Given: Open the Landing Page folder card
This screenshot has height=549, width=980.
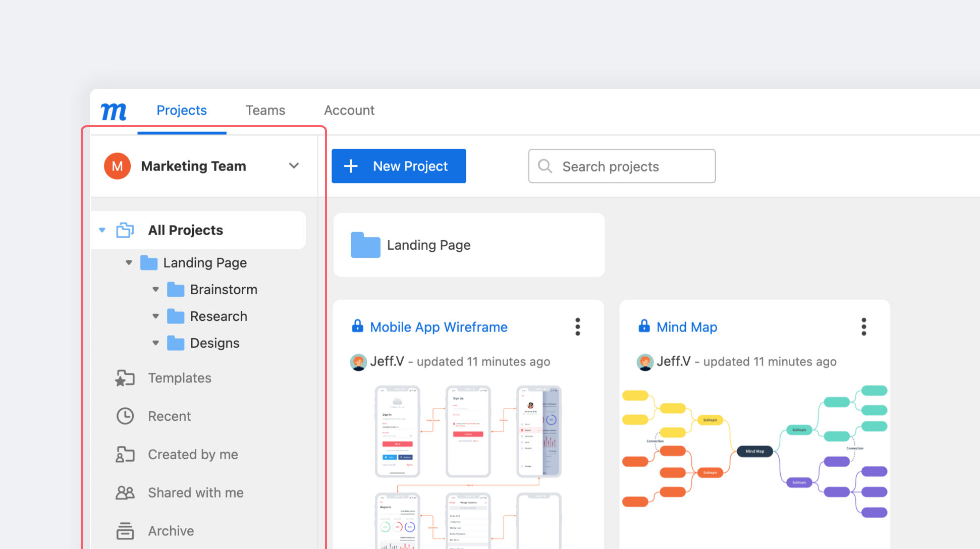Looking at the screenshot, I should 469,245.
